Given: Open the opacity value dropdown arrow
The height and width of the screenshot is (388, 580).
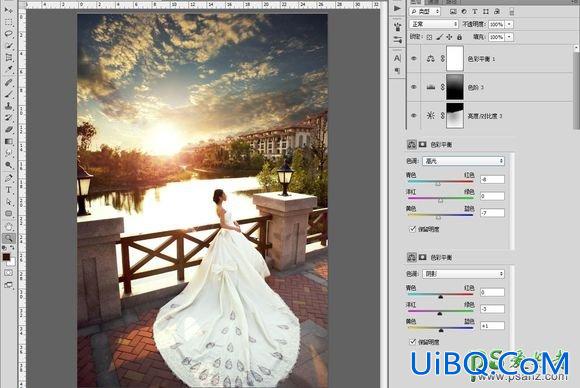Looking at the screenshot, I should click(509, 24).
